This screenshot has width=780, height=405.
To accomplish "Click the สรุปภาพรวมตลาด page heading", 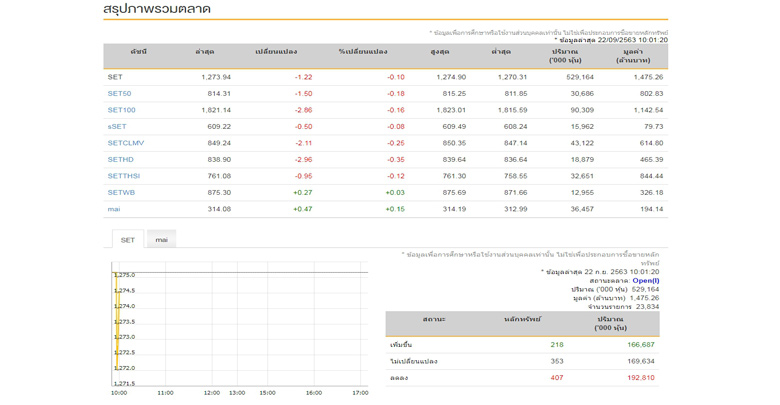I will (157, 10).
